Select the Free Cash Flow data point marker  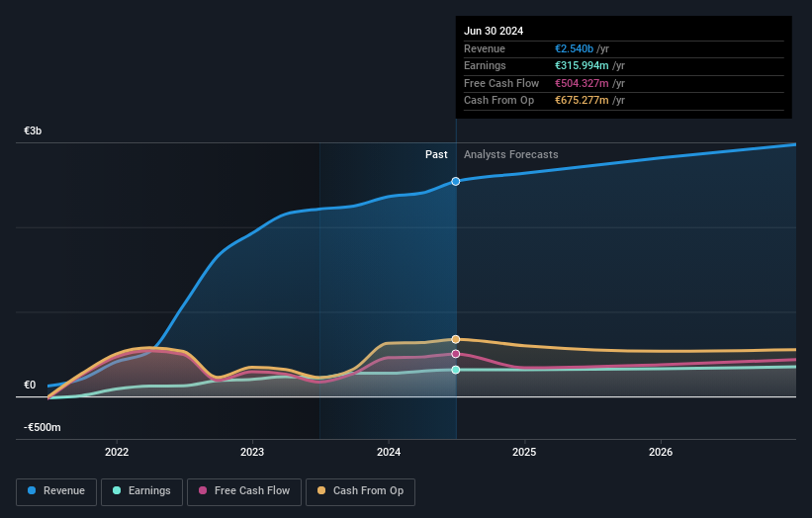(456, 354)
